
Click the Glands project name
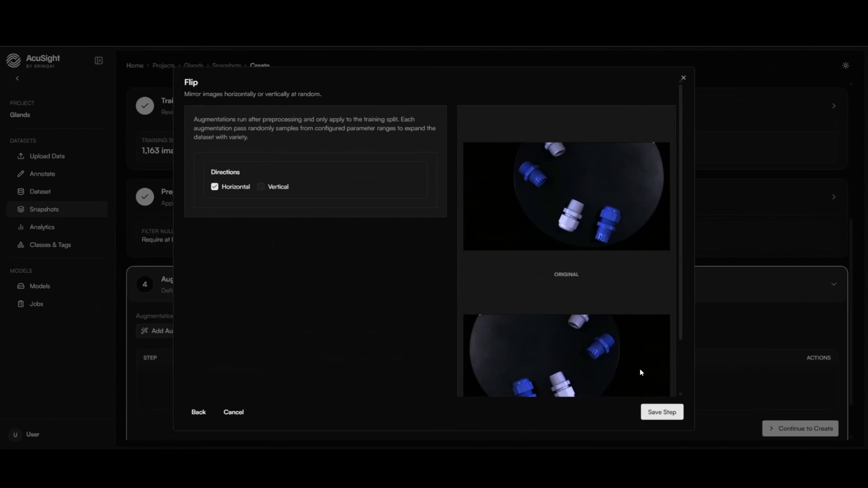pos(20,115)
